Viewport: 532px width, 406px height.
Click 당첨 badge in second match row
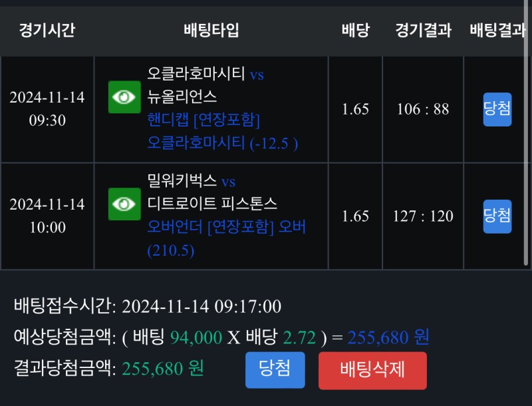497,216
